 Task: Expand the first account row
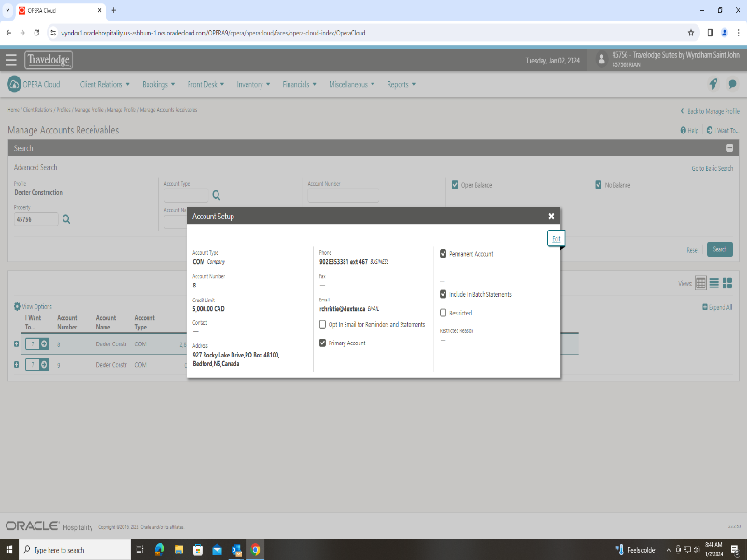click(x=16, y=343)
